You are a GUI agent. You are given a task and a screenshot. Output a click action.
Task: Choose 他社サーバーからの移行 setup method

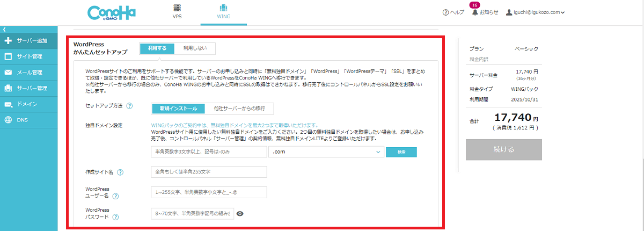239,109
